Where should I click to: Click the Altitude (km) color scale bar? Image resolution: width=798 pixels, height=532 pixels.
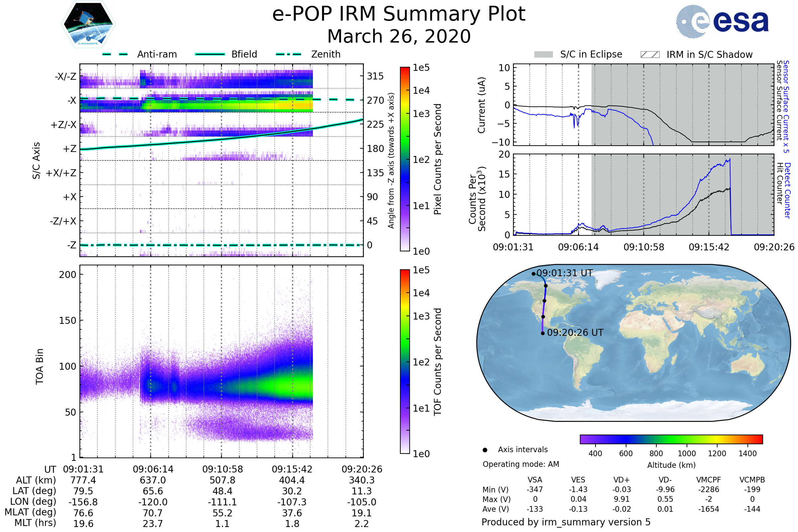[x=671, y=439]
